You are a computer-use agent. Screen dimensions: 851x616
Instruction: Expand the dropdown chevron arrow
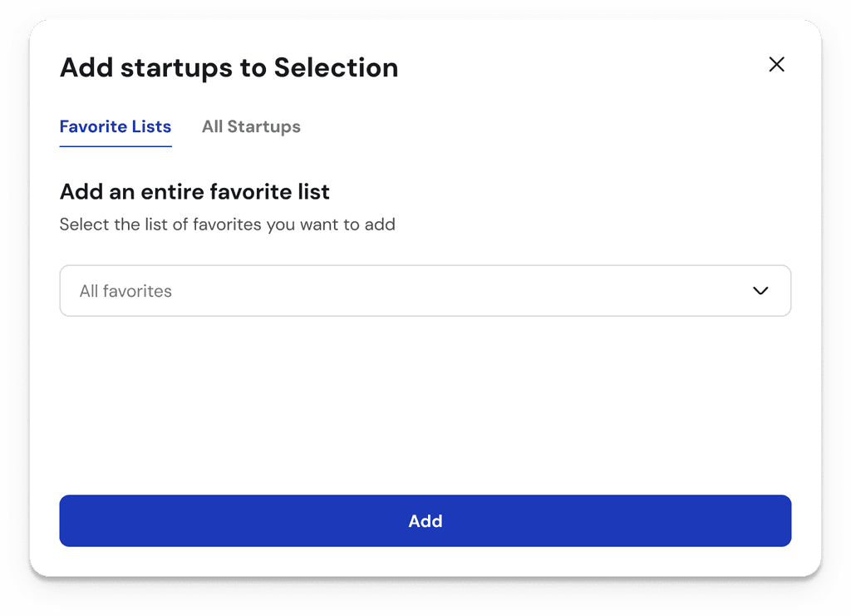(760, 291)
